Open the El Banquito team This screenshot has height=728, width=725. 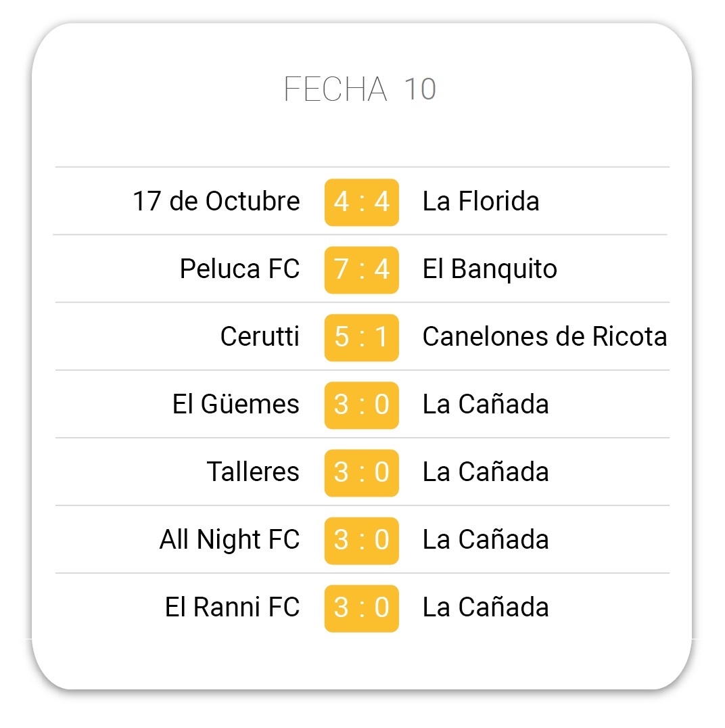coord(490,269)
